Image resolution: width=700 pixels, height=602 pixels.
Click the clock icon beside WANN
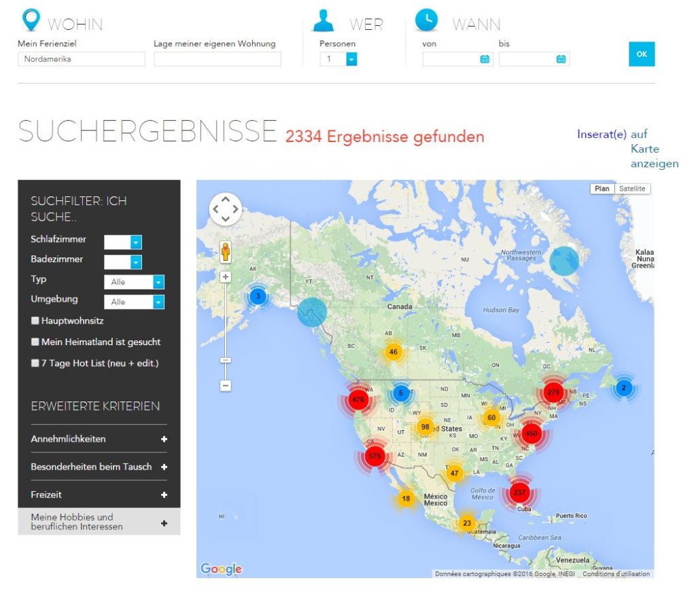(x=426, y=20)
